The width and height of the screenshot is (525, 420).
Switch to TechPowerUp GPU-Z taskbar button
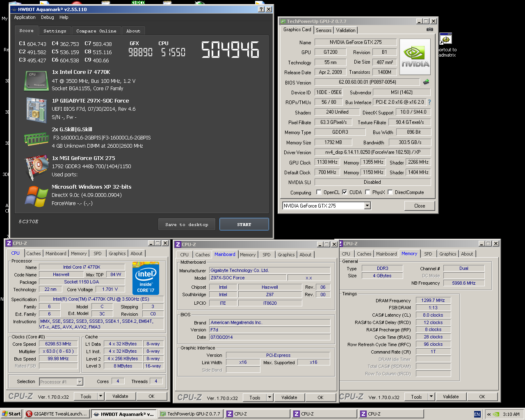tap(190, 414)
